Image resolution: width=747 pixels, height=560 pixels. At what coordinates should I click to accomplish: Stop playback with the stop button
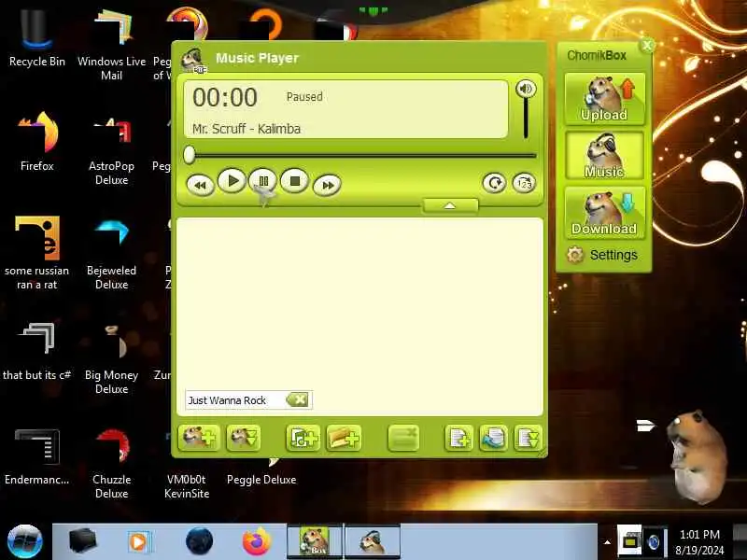click(295, 181)
